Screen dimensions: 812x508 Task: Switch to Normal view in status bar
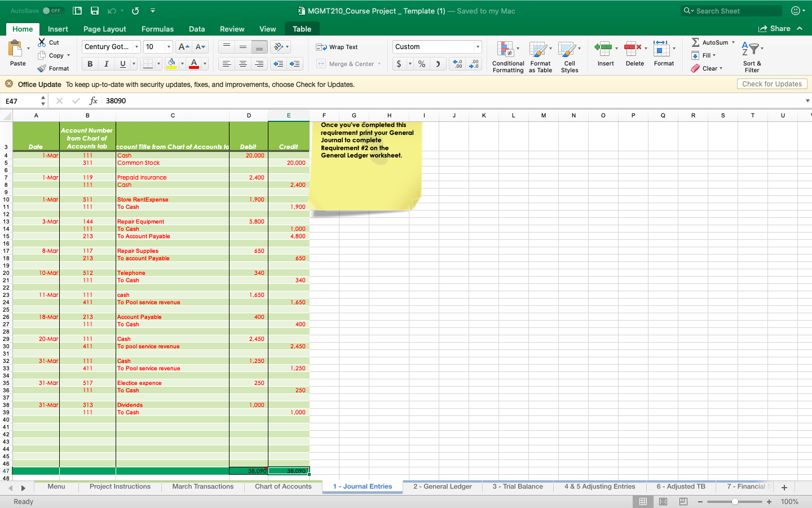tap(643, 501)
